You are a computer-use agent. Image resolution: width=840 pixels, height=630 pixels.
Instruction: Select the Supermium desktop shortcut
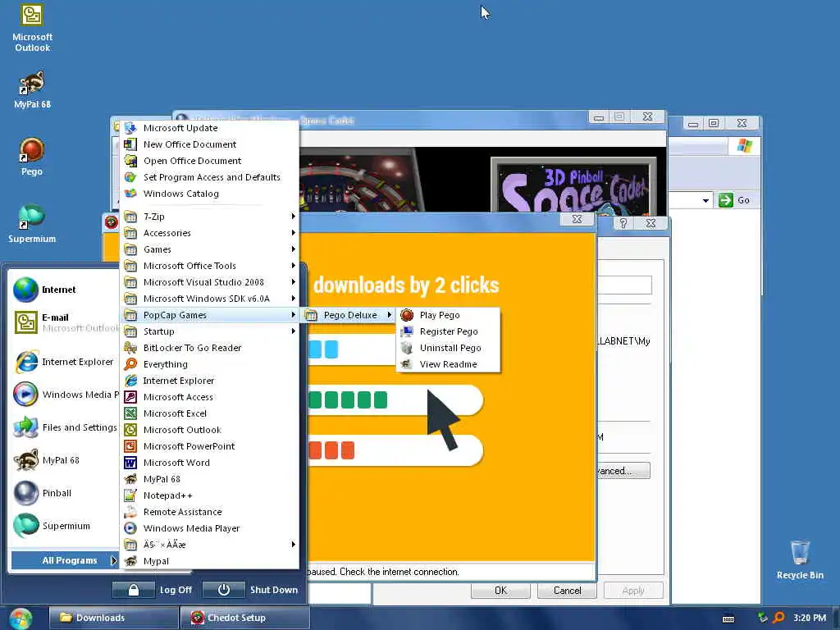tap(32, 223)
